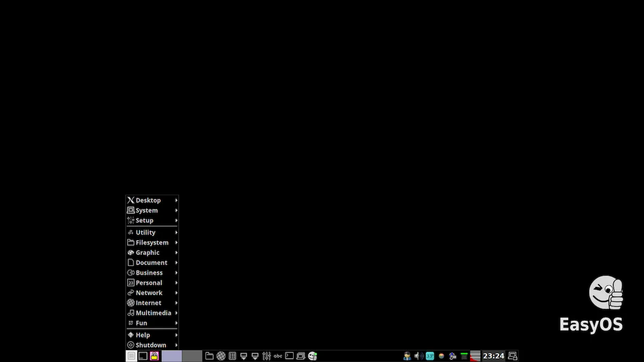
Task: Expand the Internet submenu arrow
Action: (x=176, y=303)
